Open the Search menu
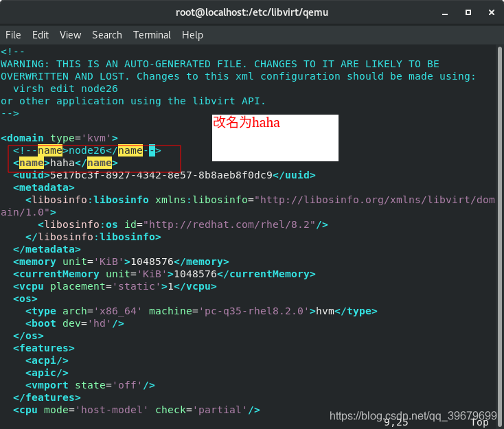 (107, 35)
